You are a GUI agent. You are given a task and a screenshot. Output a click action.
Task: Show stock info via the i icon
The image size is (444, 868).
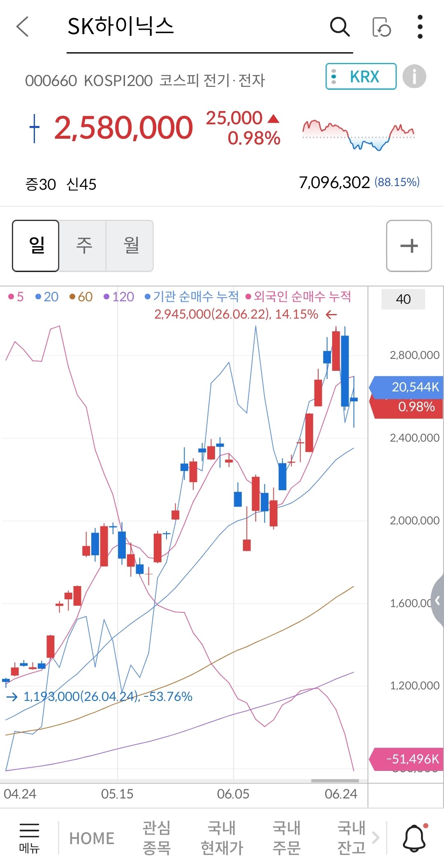(x=414, y=77)
